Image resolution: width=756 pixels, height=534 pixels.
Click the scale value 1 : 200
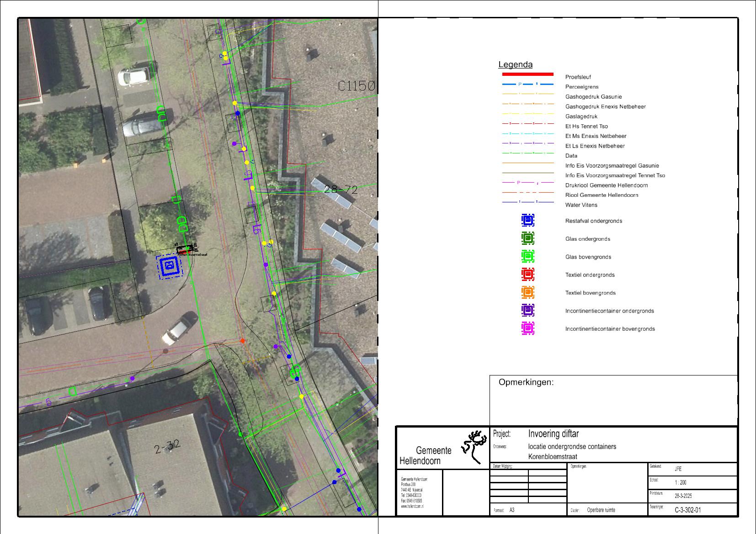(x=680, y=482)
